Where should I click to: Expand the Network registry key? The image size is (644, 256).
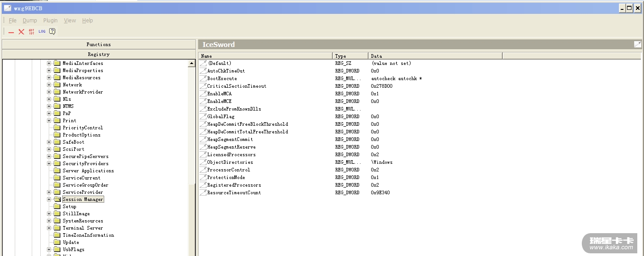click(49, 85)
